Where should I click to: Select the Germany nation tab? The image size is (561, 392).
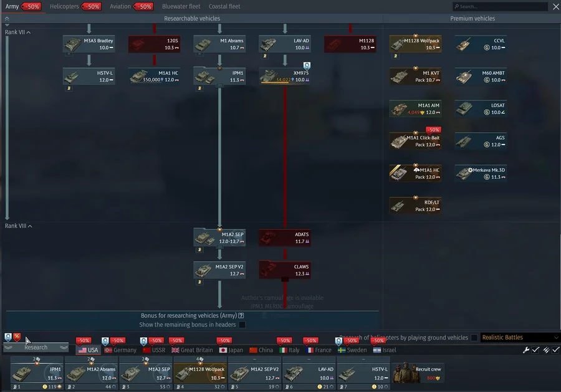pyautogui.click(x=120, y=350)
